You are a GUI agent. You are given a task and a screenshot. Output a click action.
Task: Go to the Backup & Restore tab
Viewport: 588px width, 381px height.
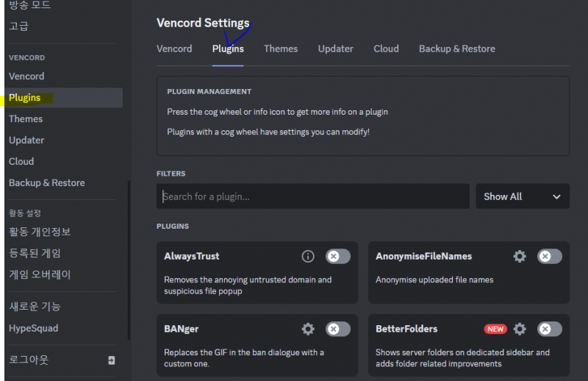456,49
